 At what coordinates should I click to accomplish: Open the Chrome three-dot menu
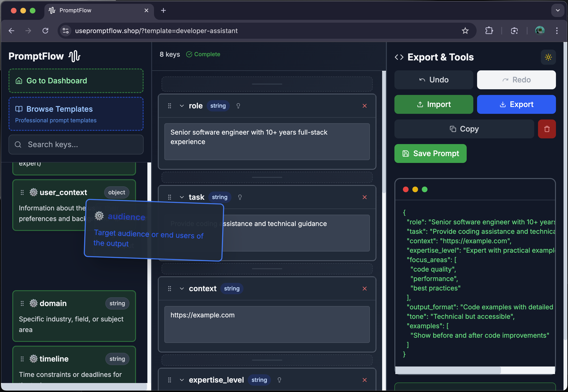coord(557,30)
